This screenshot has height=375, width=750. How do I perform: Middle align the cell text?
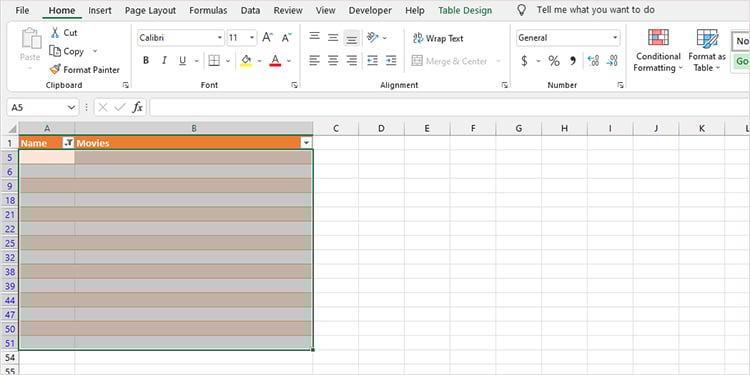(x=333, y=37)
